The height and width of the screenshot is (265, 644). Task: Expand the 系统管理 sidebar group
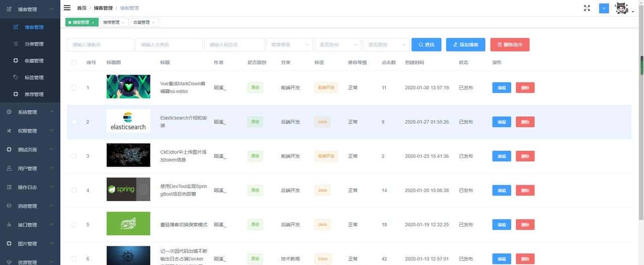[30, 112]
